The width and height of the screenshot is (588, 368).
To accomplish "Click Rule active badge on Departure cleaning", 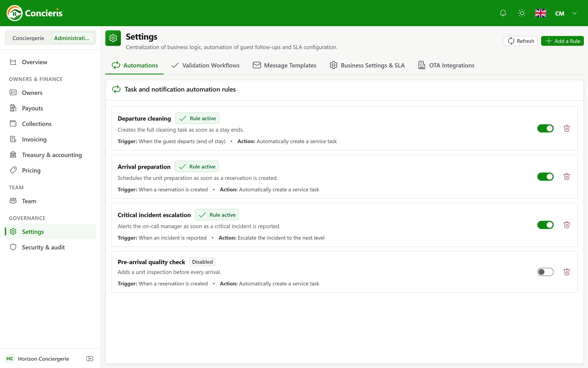I will pyautogui.click(x=197, y=118).
